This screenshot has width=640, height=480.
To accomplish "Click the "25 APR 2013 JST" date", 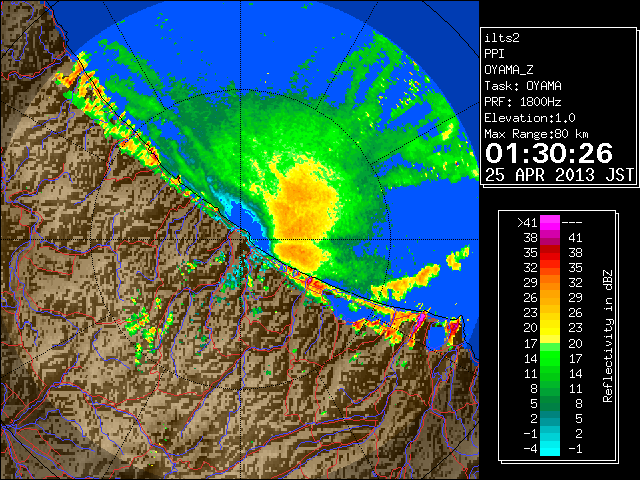I will pyautogui.click(x=559, y=175).
